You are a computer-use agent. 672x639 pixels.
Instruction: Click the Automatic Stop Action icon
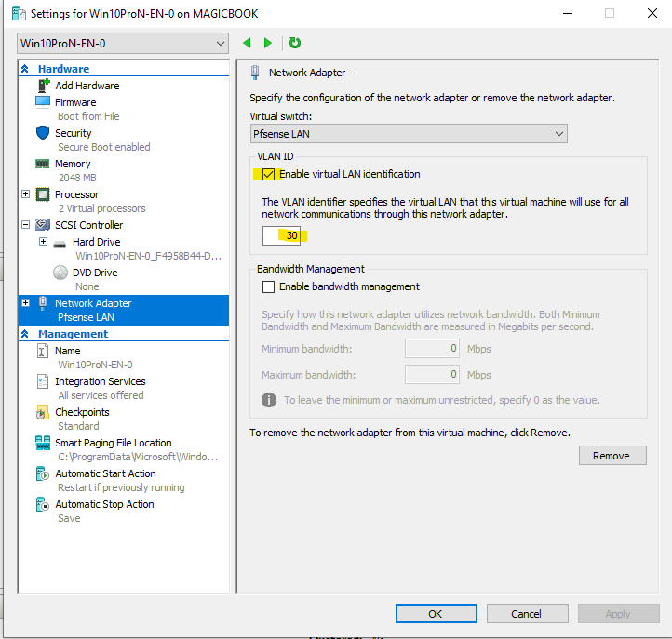coord(43,504)
